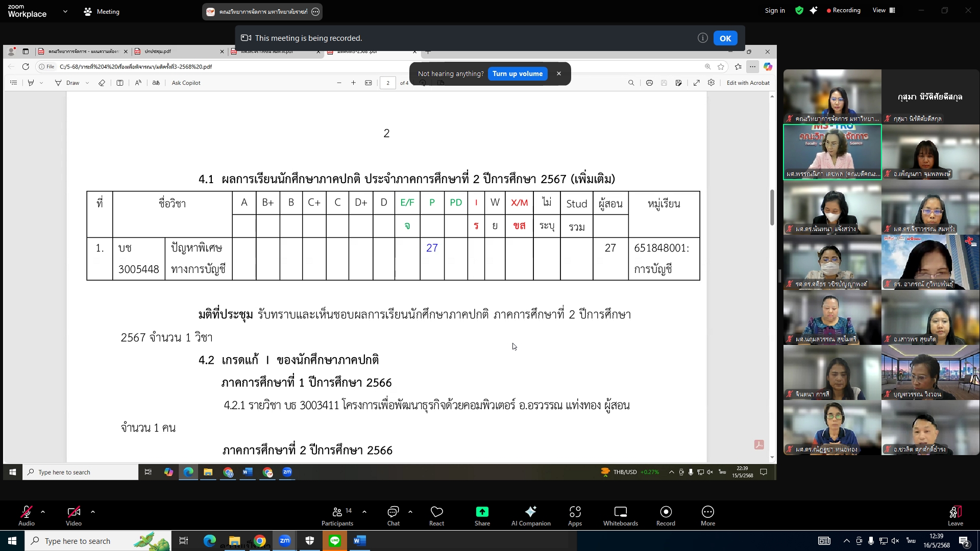This screenshot has width=980, height=551.
Task: Expand the audio settings arrow
Action: (43, 511)
